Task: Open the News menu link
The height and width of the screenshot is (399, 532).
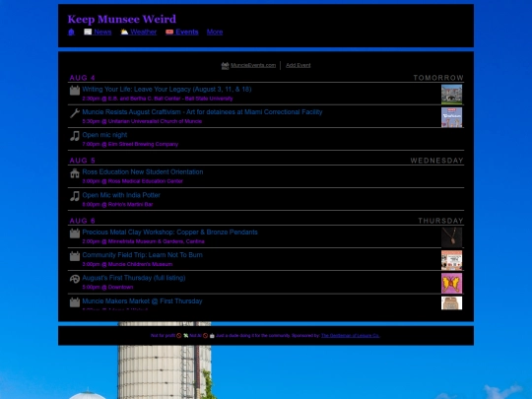Action: point(102,32)
